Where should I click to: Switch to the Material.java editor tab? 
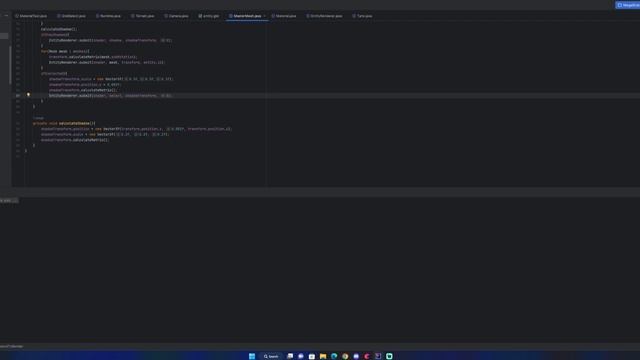[x=284, y=16]
